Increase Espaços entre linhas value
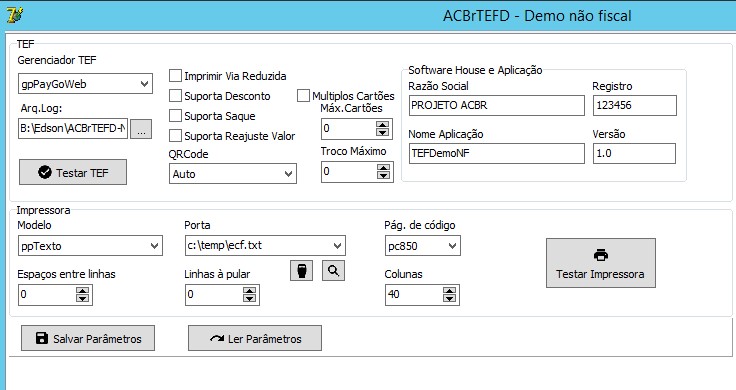 pos(82,291)
